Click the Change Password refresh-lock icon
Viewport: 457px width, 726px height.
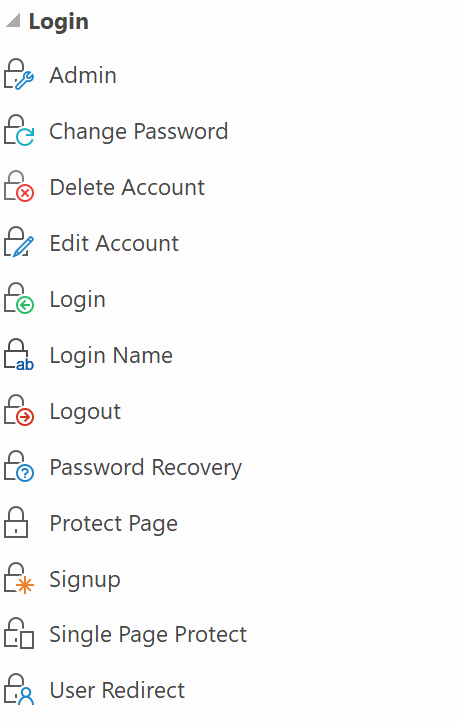(19, 131)
